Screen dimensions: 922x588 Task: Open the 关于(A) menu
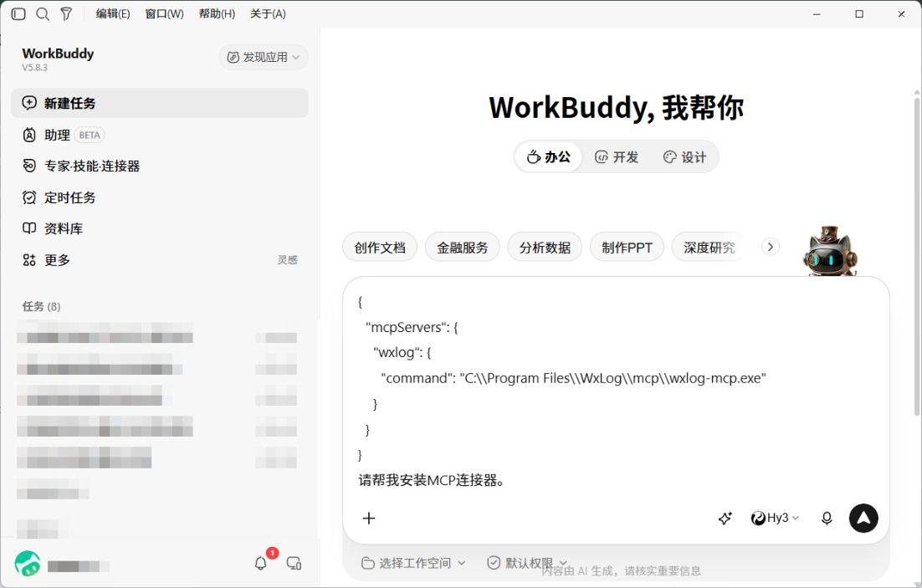click(268, 13)
